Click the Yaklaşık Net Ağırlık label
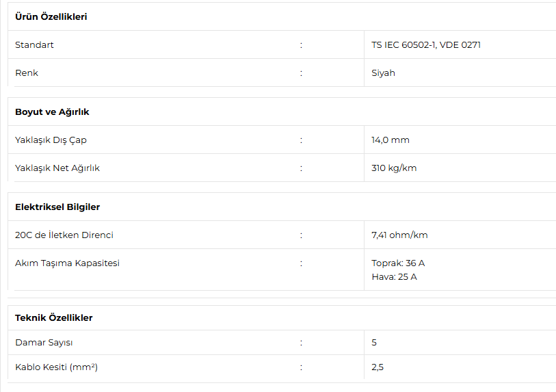The width and height of the screenshot is (556, 392). point(57,168)
